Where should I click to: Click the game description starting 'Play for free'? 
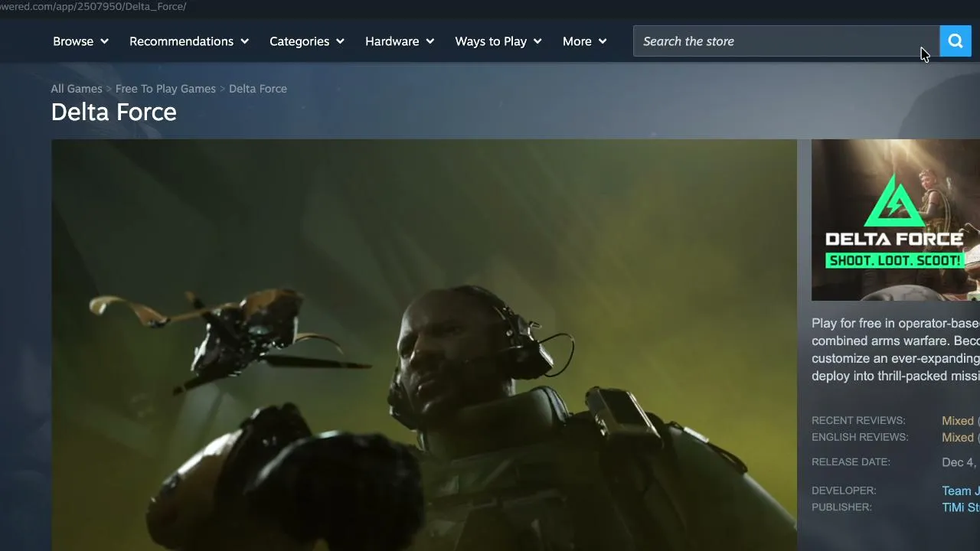tap(896, 350)
